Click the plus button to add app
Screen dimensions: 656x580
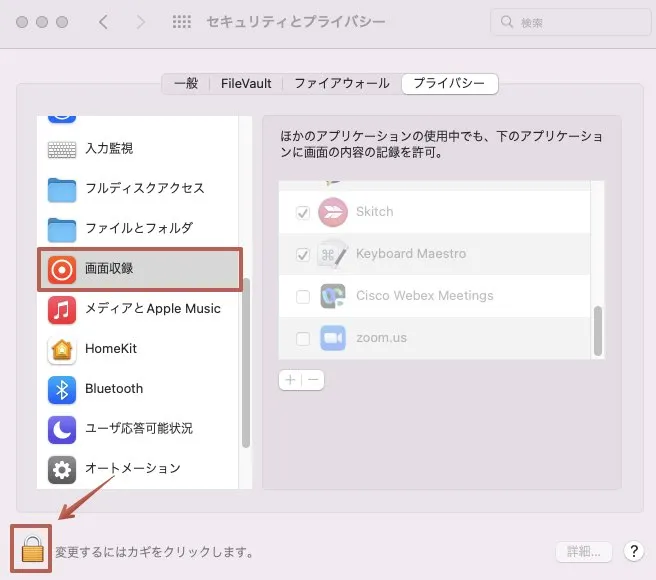click(x=290, y=380)
